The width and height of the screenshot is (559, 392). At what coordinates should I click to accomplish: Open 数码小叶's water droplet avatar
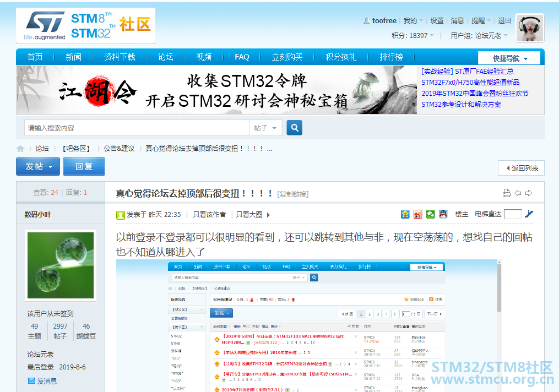coord(61,265)
